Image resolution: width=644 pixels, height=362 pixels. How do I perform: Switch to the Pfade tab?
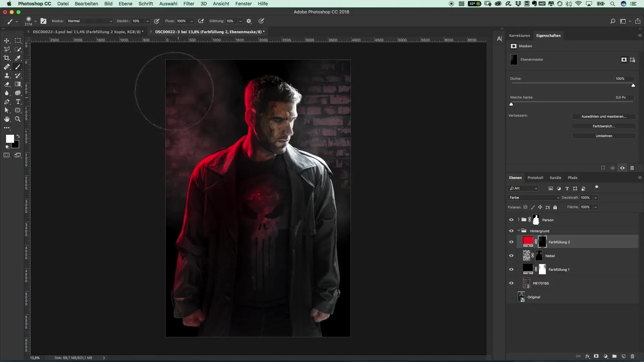pos(573,178)
